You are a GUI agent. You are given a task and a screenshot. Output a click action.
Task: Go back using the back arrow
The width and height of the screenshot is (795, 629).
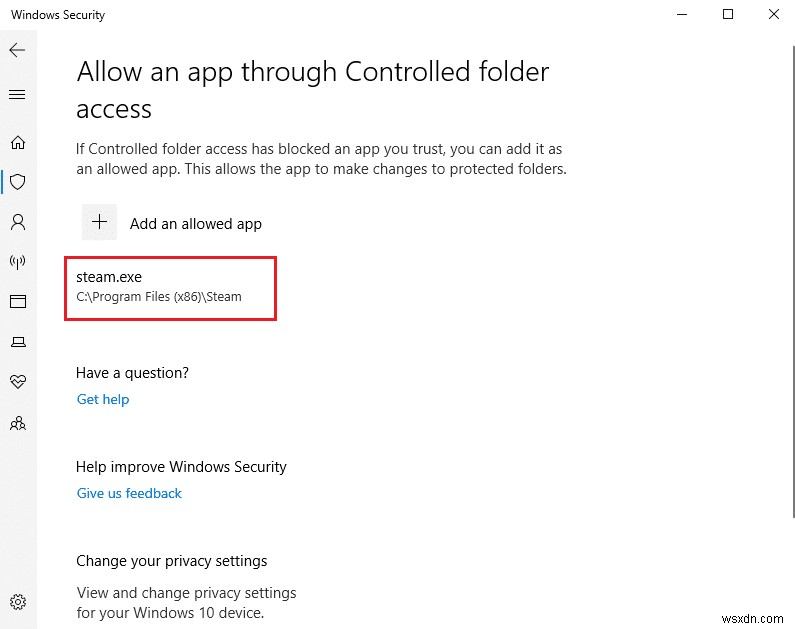17,49
